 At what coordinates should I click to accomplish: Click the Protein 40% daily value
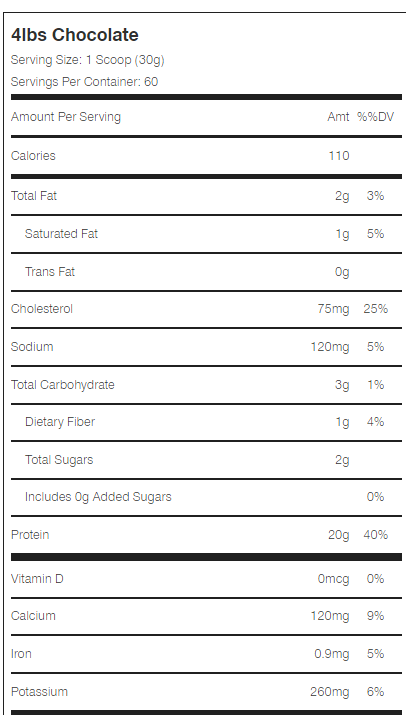coord(375,534)
